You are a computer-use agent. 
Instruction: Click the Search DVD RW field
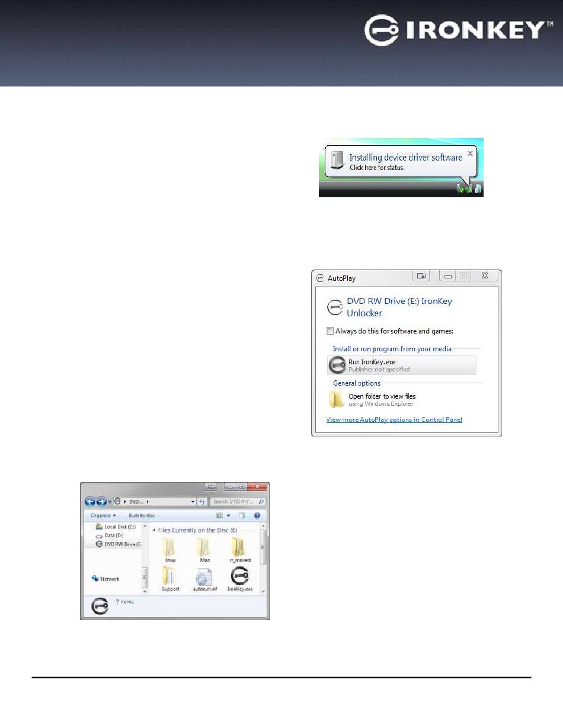pyautogui.click(x=238, y=502)
